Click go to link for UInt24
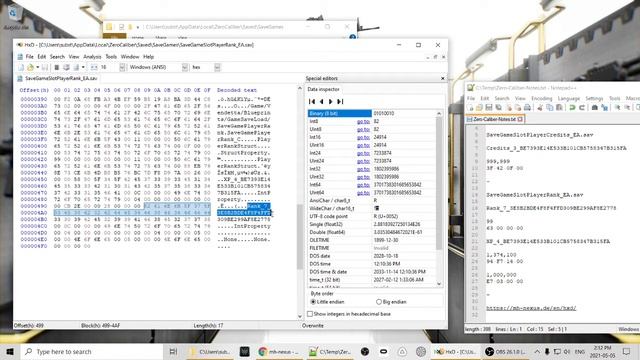 point(363,161)
